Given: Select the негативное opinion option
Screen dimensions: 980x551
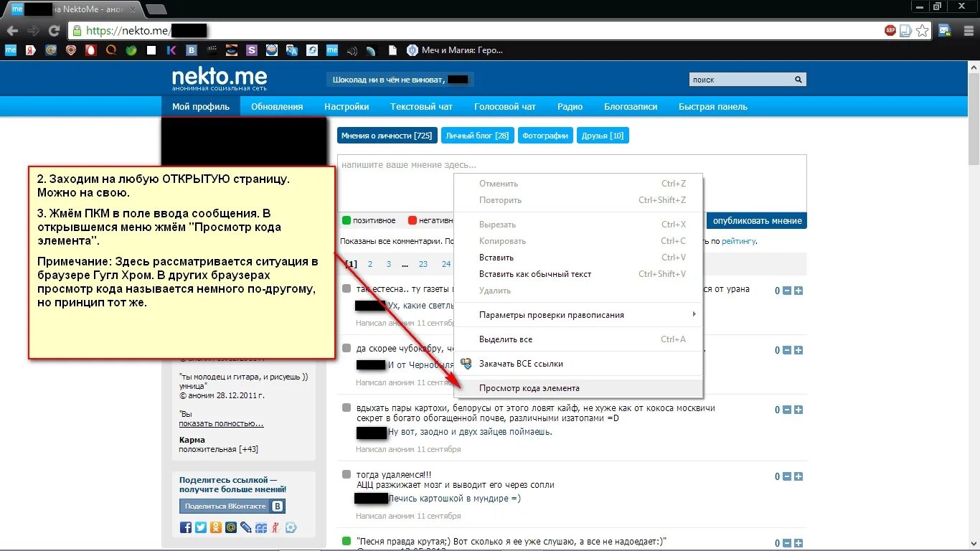Looking at the screenshot, I should tap(430, 220).
